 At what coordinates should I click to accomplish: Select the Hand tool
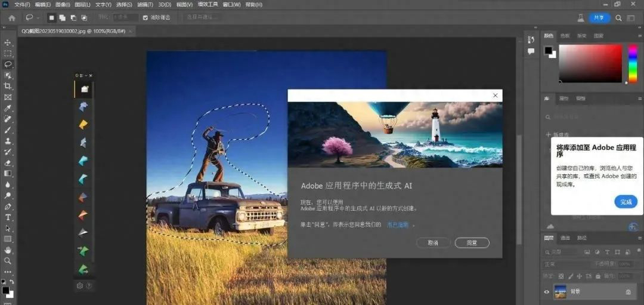(x=8, y=250)
